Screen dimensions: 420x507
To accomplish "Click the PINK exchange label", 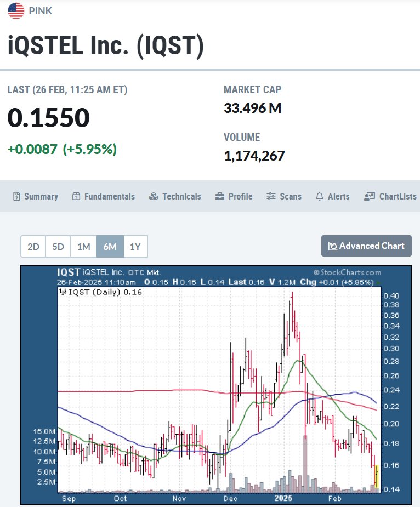I will (40, 10).
